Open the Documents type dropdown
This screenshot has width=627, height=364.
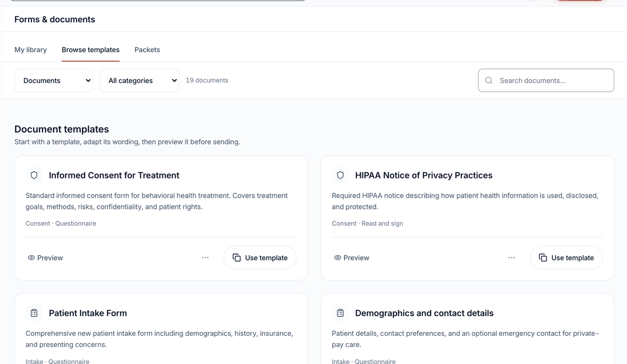54,80
